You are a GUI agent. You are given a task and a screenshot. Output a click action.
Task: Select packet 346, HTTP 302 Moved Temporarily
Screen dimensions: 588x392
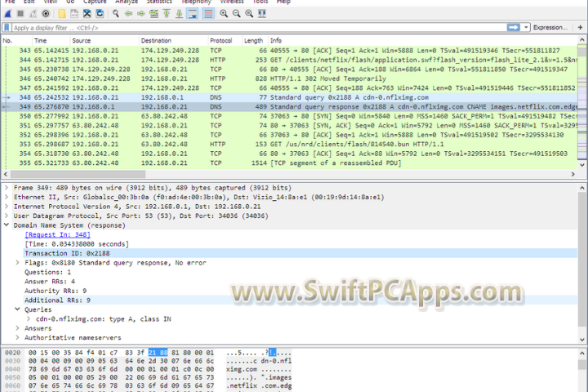pos(289,78)
